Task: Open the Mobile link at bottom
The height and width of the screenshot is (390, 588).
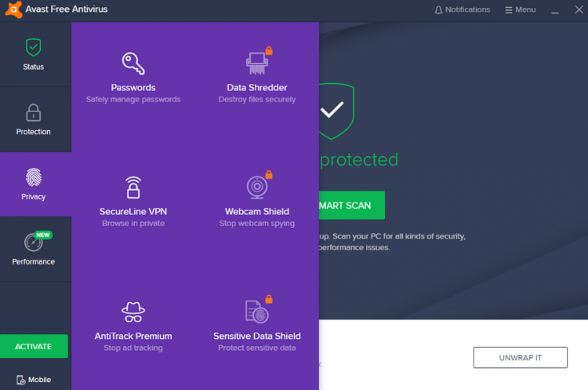Action: click(x=34, y=380)
